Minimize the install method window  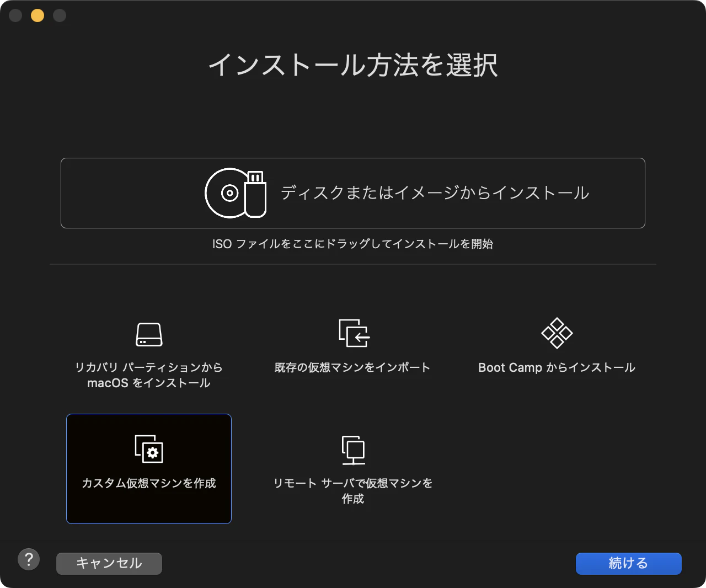(37, 15)
